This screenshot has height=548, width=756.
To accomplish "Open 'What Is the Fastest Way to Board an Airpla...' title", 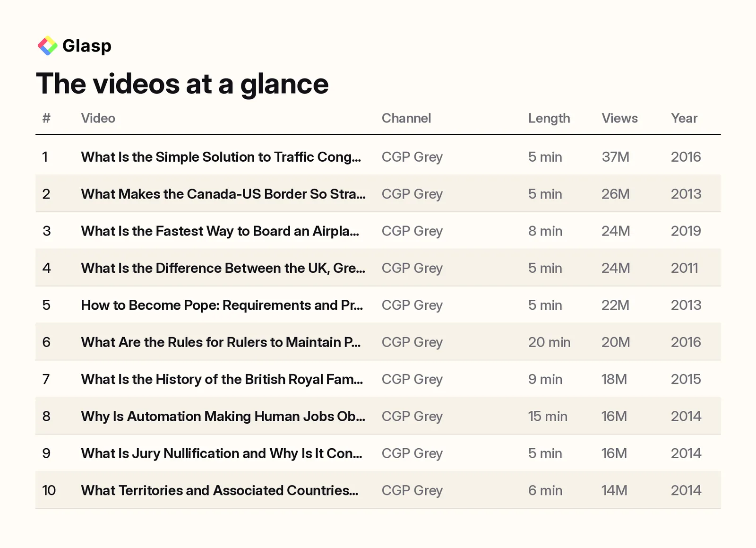I will (220, 231).
